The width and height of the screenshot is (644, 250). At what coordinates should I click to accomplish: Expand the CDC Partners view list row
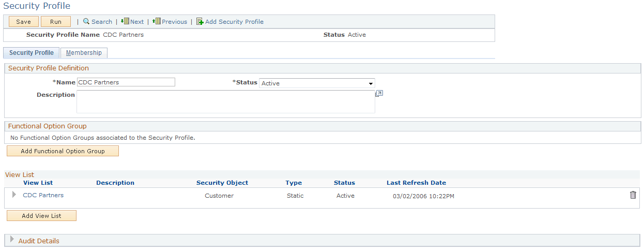[14, 195]
